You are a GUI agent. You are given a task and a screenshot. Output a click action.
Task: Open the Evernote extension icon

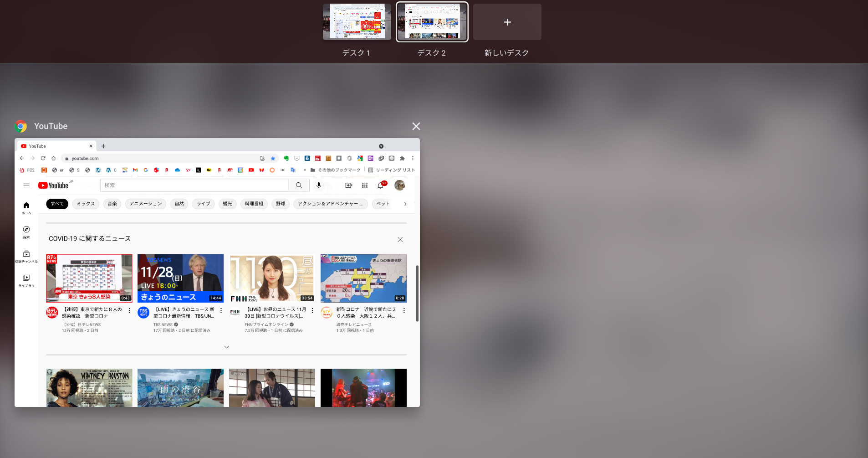286,158
